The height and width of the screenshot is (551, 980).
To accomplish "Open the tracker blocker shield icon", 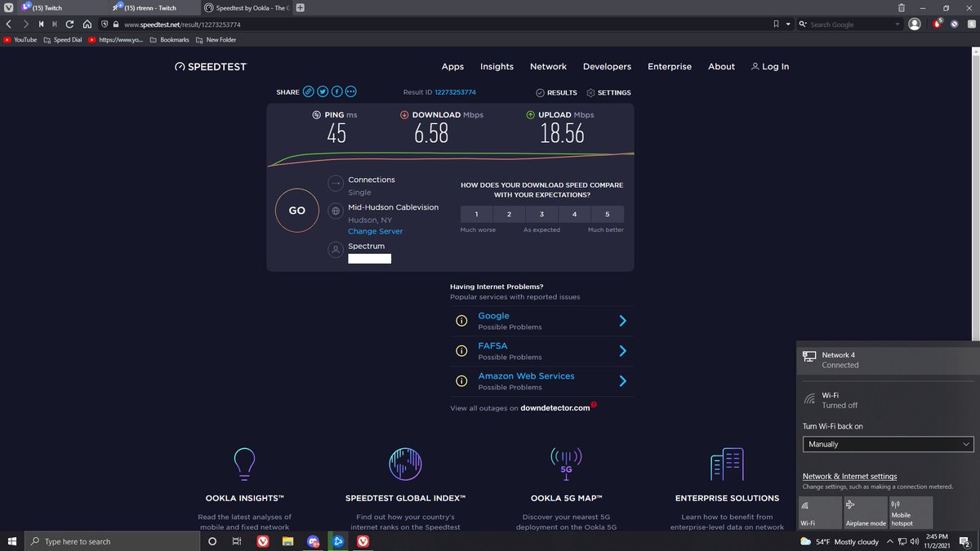I will [x=105, y=24].
